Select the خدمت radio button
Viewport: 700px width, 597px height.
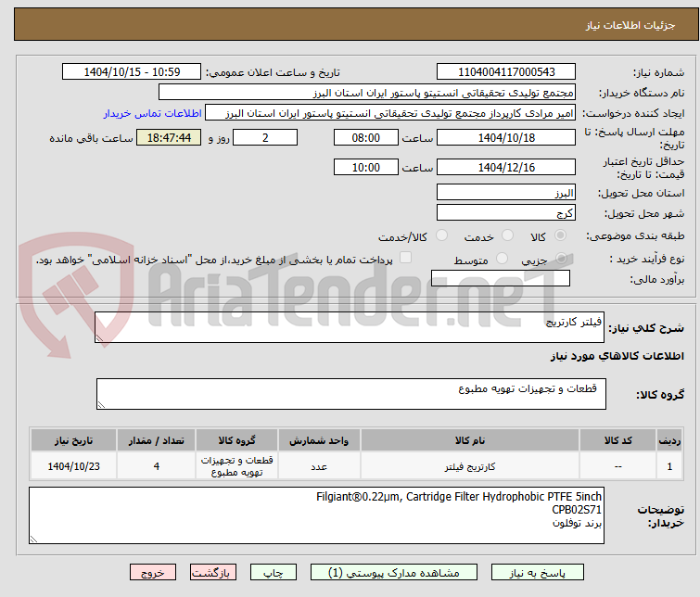tap(507, 235)
